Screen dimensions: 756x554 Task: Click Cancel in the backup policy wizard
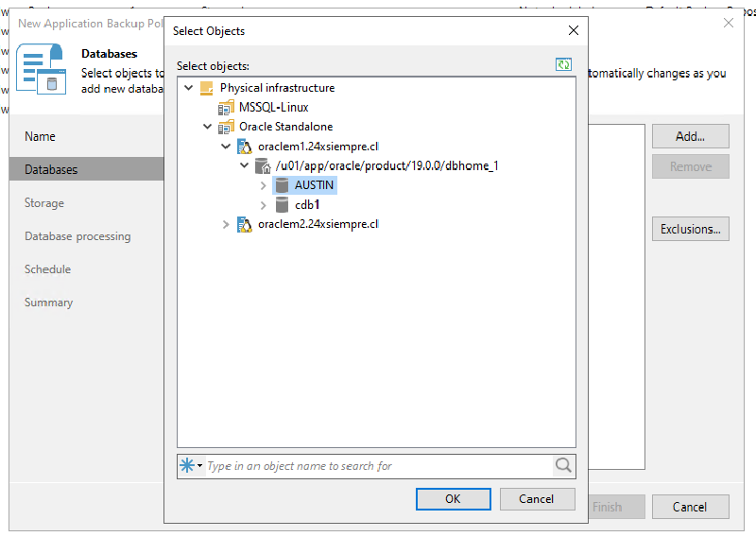[x=691, y=507]
